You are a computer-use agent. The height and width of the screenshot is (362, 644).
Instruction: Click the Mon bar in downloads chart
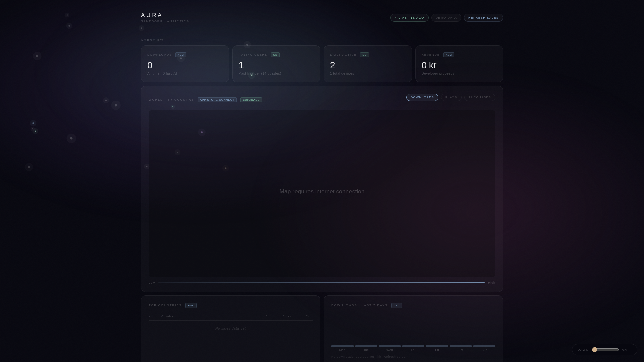tap(342, 346)
